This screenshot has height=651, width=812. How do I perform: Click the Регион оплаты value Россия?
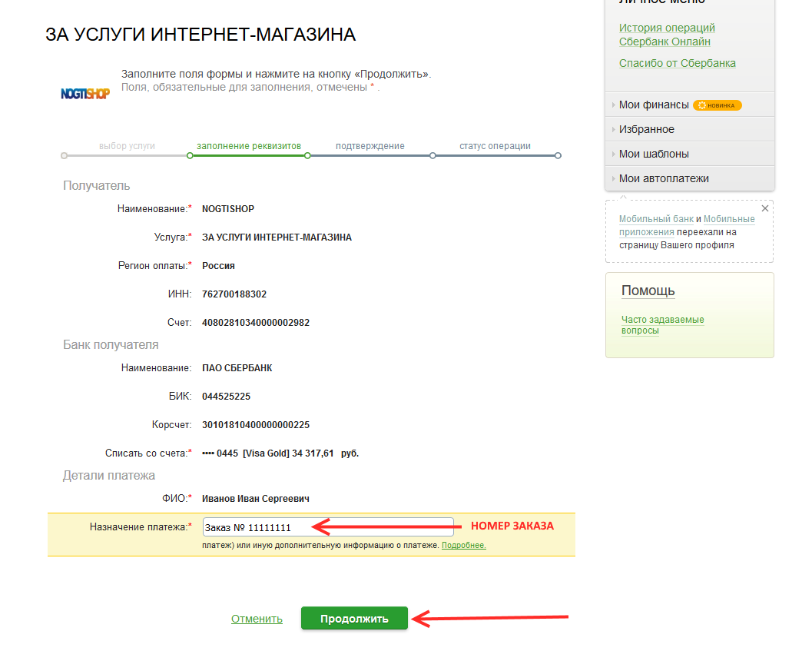click(218, 266)
